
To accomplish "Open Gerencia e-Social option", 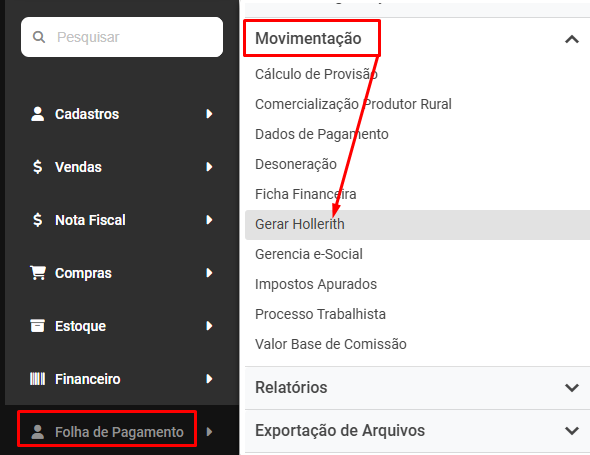I will (309, 254).
